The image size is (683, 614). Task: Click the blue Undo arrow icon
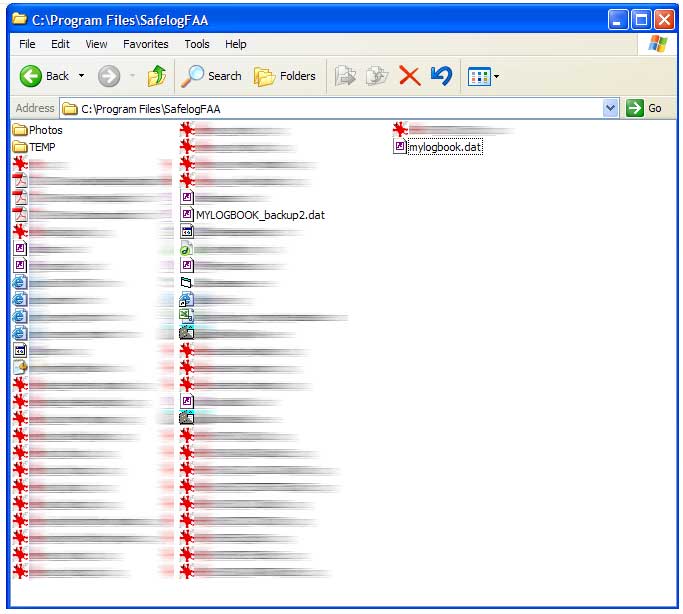(441, 76)
